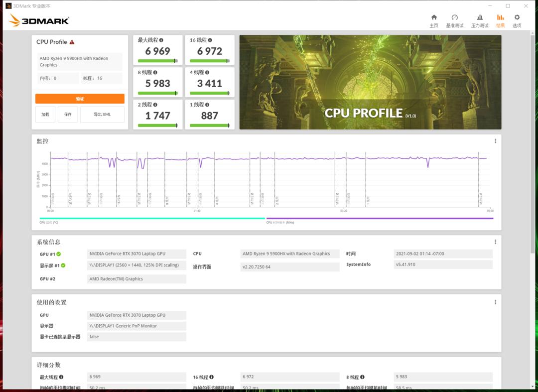Click the Generic PnP Monitor field
The image size is (538, 392).
[x=136, y=326]
